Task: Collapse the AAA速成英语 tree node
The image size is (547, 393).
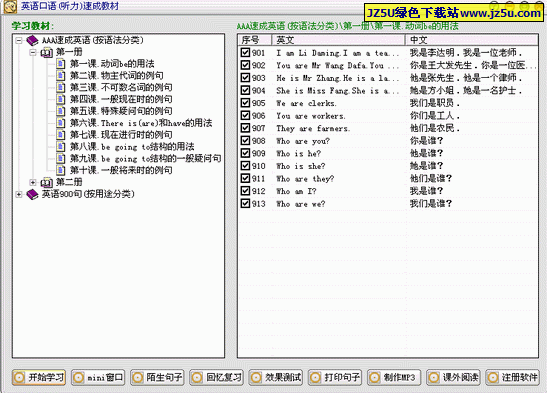Action: pyautogui.click(x=19, y=40)
